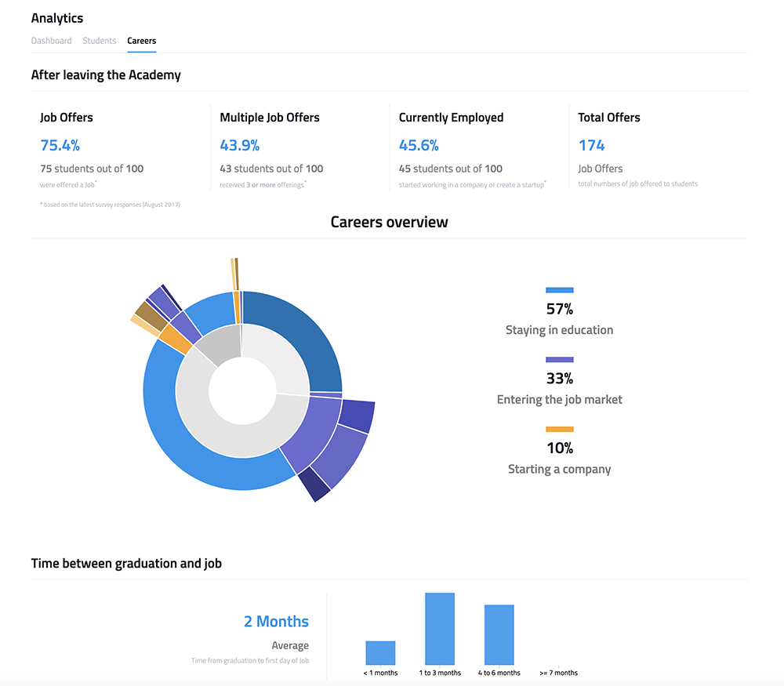Click the '10%' legend value
This screenshot has height=686, width=784.
(x=560, y=448)
